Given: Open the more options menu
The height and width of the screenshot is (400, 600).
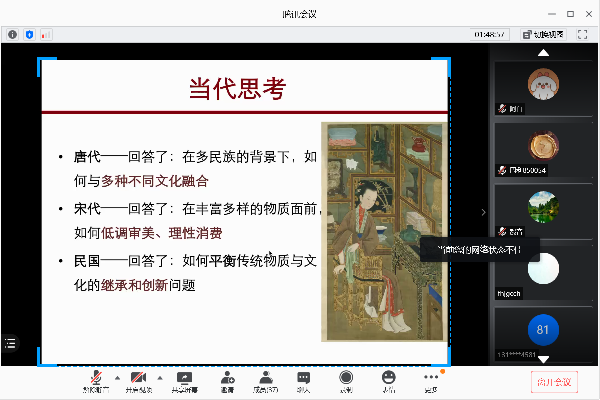Looking at the screenshot, I should click(431, 377).
